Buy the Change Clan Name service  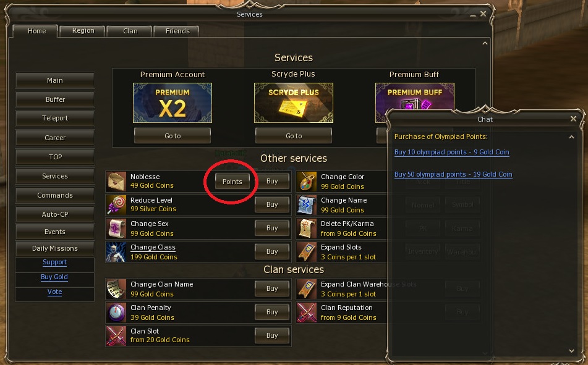[x=272, y=288]
